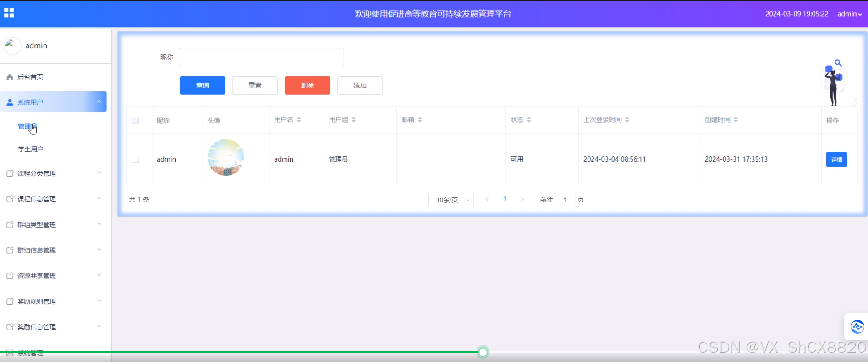Image resolution: width=868 pixels, height=362 pixels.
Task: Open 群组信息管理 sidebar menu
Action: 55,250
